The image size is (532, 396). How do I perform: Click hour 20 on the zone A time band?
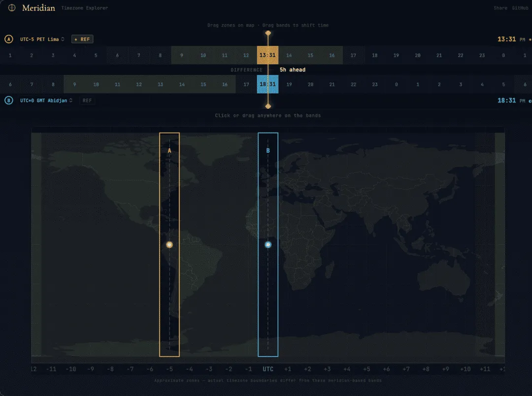[x=418, y=55]
